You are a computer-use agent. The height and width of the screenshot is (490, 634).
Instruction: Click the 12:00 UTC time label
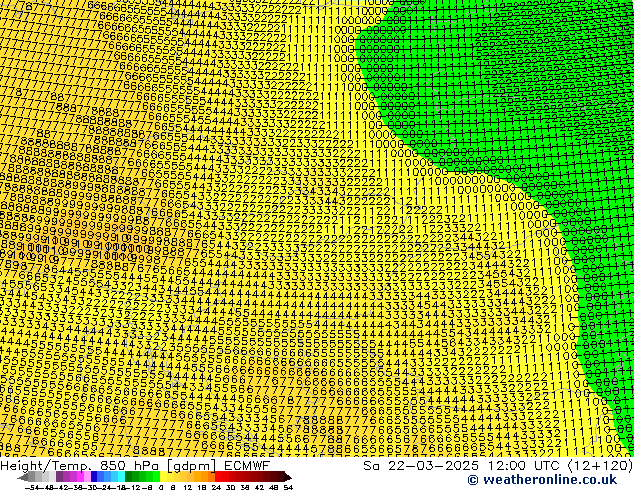click(515, 465)
